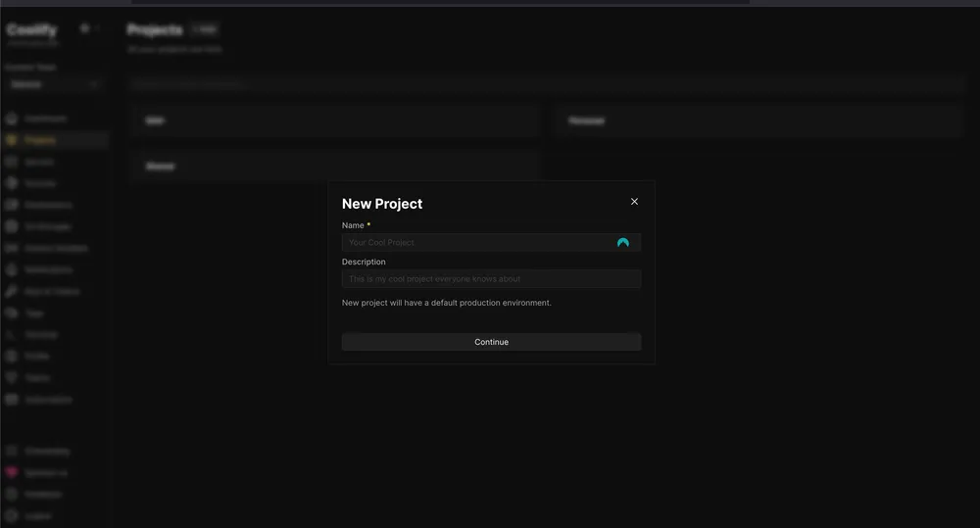Screen dimensions: 980x528
Task: Open the Servers sidebar icon
Action: point(12,162)
